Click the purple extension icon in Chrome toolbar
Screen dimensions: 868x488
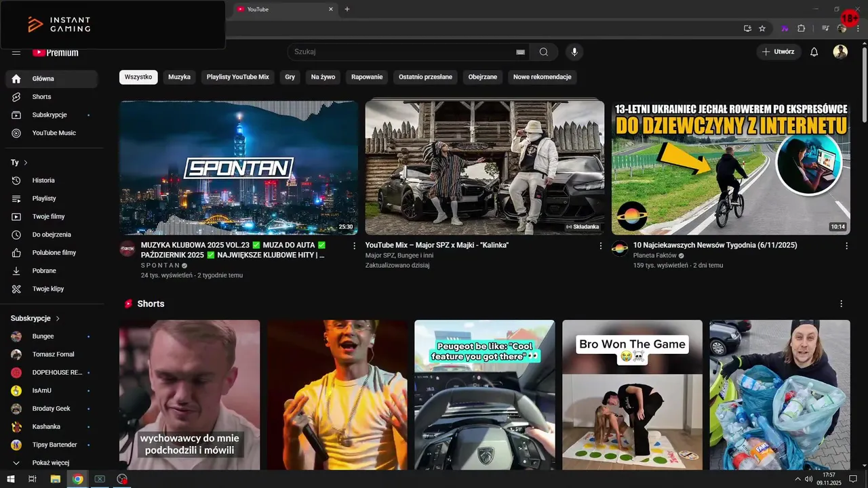785,28
